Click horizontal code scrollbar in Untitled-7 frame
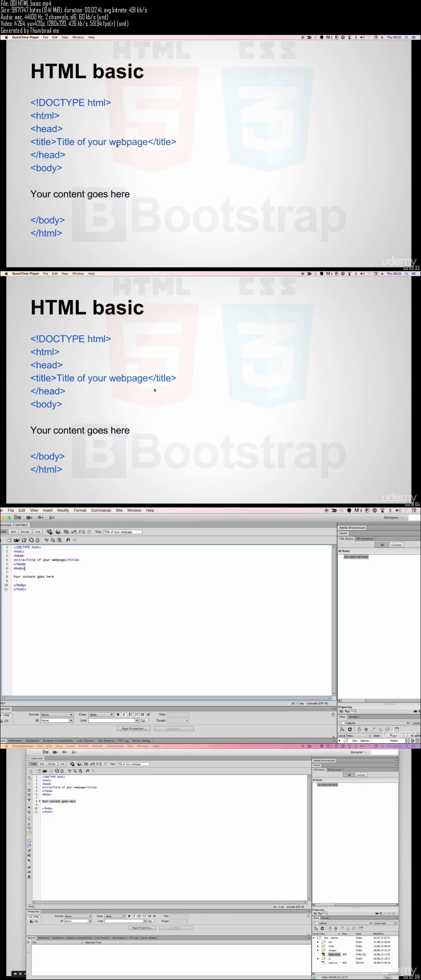 click(x=167, y=698)
